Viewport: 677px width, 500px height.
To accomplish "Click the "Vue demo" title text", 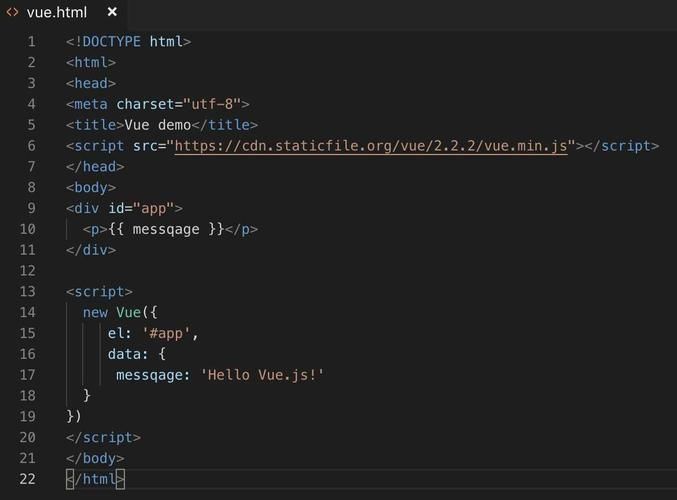I will (157, 125).
